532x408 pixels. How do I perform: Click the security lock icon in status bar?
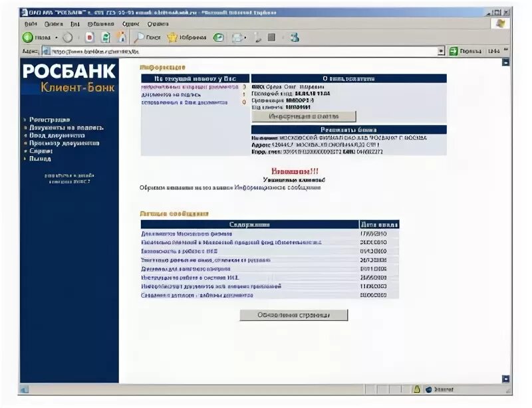tap(417, 389)
